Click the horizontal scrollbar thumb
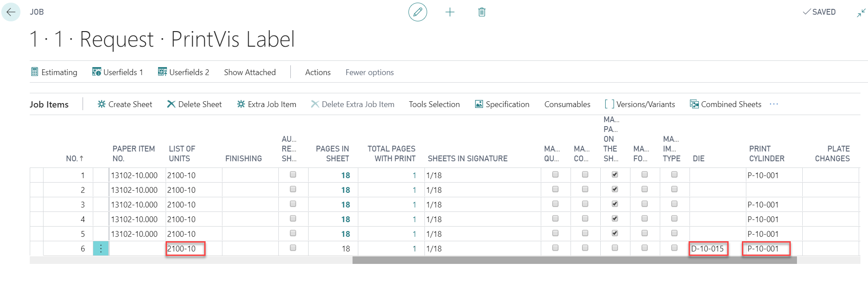Screen dimensions: 868x291 tap(575, 260)
